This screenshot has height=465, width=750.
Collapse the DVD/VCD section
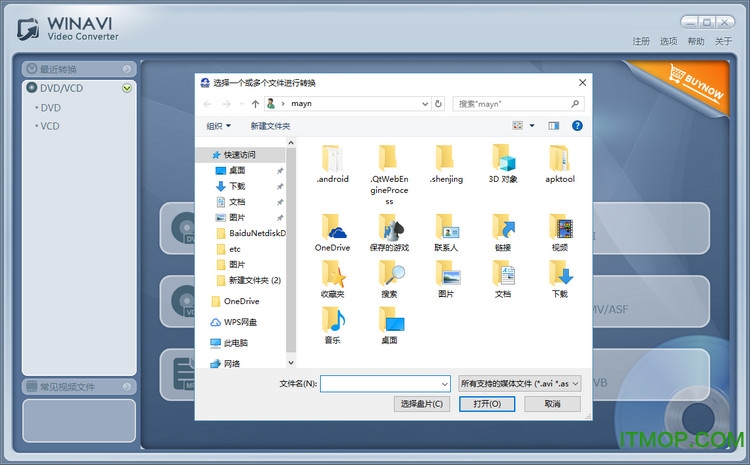click(126, 88)
